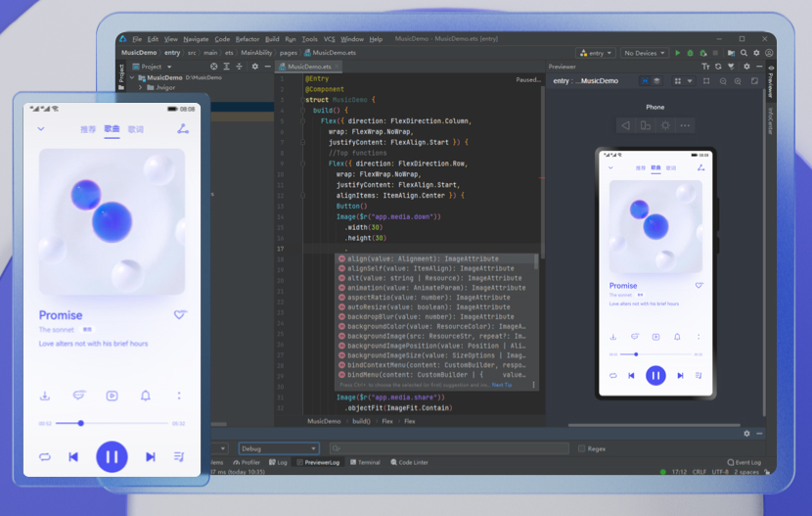
Task: Click the attach debugger to process icon
Action: tap(702, 53)
